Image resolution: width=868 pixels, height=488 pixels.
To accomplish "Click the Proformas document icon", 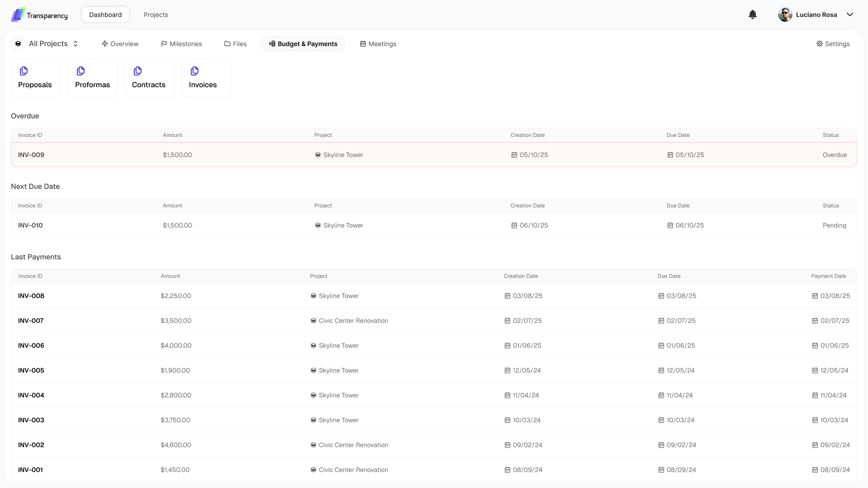I will tap(81, 71).
